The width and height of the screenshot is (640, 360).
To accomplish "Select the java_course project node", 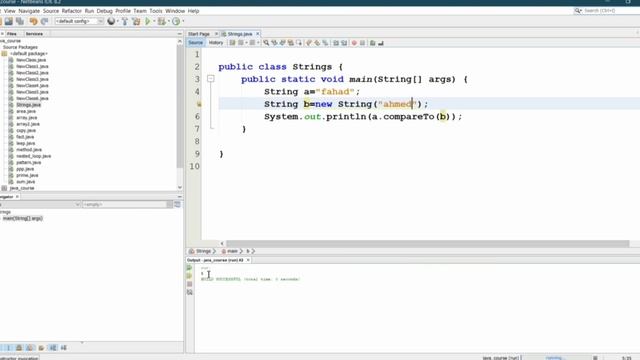I will pyautogui.click(x=22, y=188).
